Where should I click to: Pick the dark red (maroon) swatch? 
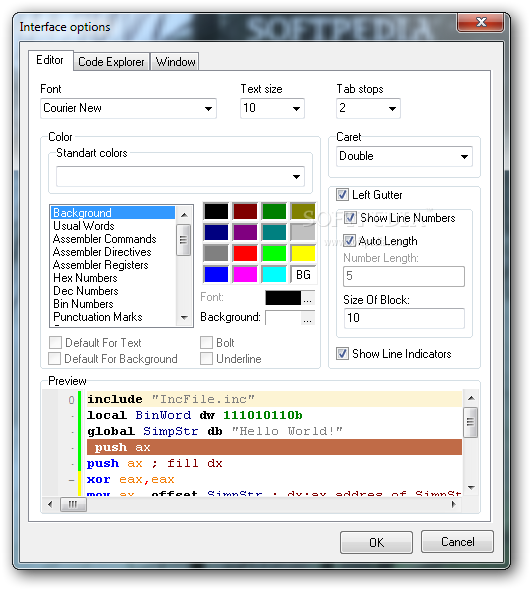[x=245, y=211]
